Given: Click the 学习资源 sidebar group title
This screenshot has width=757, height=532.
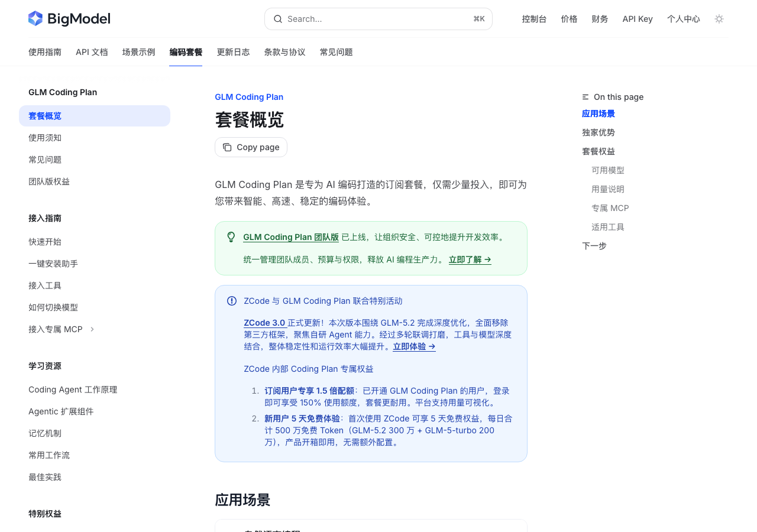Looking at the screenshot, I should coord(45,366).
